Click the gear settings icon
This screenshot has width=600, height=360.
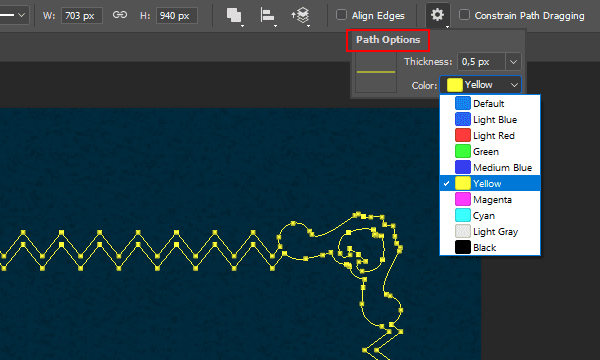(x=437, y=15)
